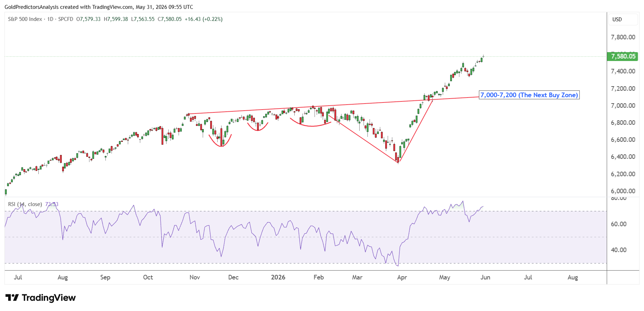Click the 7,000.00 price axis label

(x=623, y=106)
